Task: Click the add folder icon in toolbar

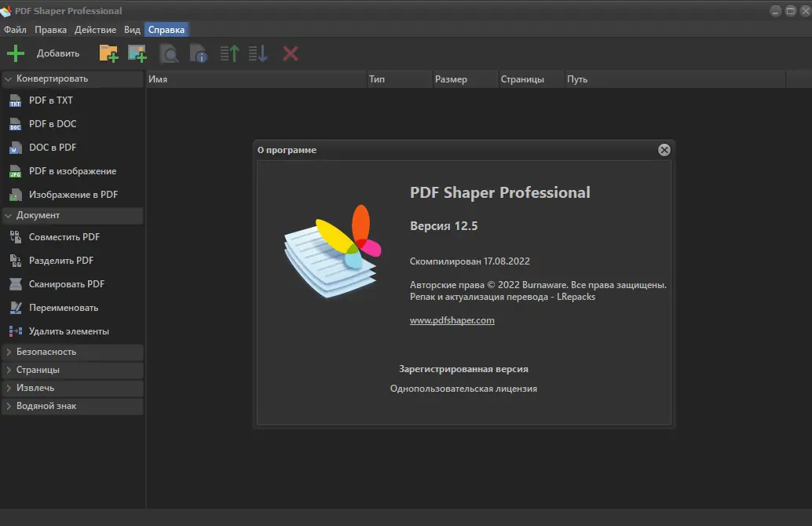Action: [x=108, y=53]
